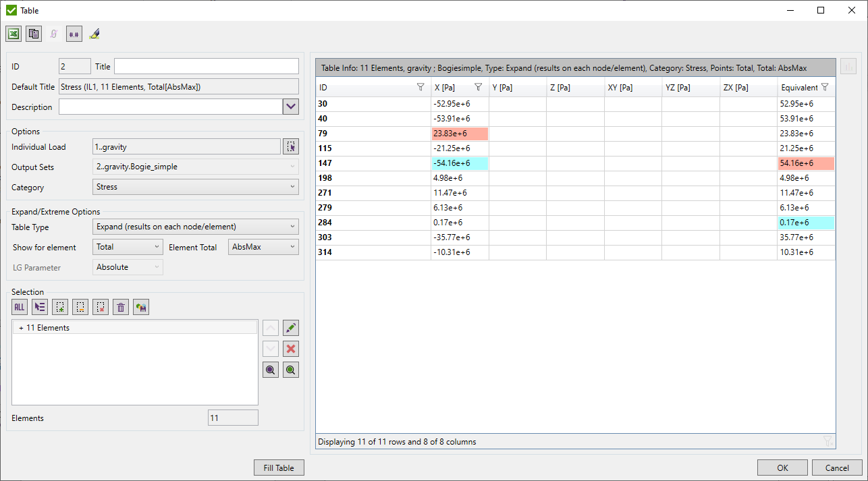Image resolution: width=868 pixels, height=481 pixels.
Task: Expand the 11 Elements tree item
Action: coord(22,328)
